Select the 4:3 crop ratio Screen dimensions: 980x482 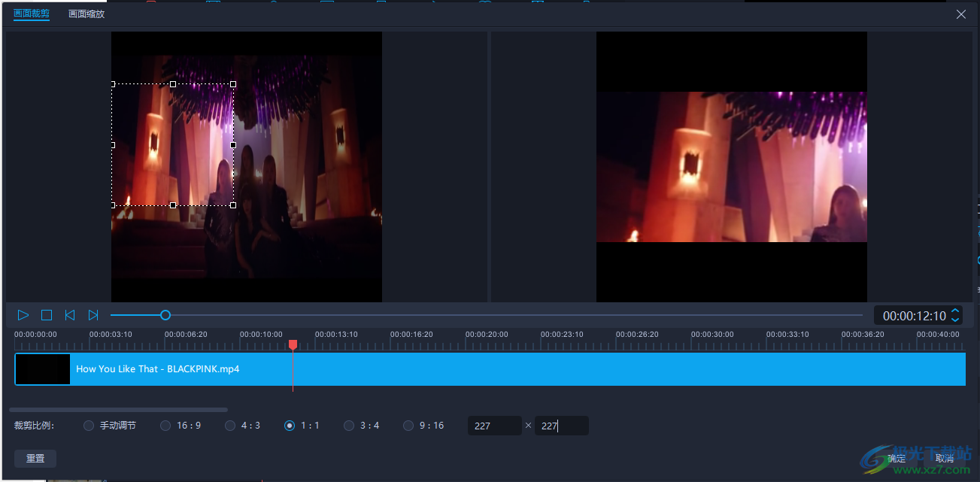(243, 426)
